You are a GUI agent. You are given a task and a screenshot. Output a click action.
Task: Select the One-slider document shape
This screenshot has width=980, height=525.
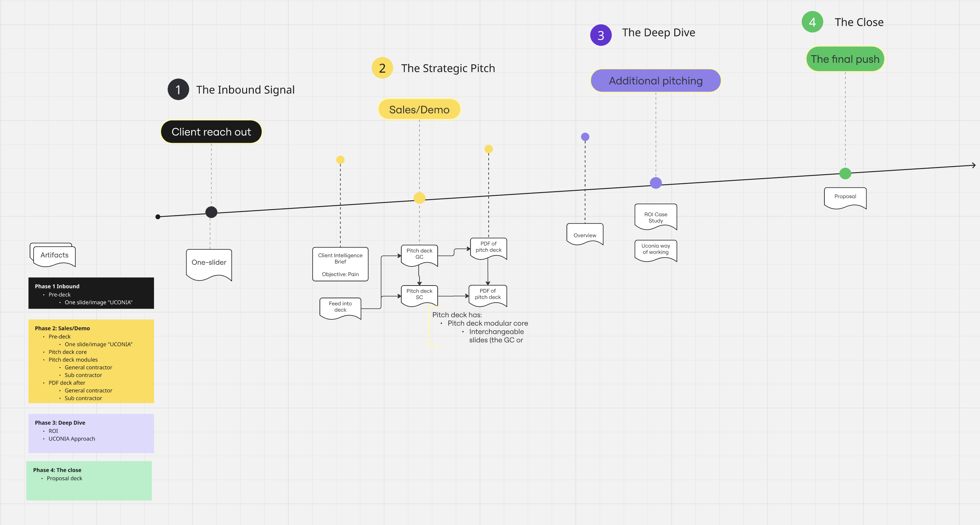click(209, 263)
